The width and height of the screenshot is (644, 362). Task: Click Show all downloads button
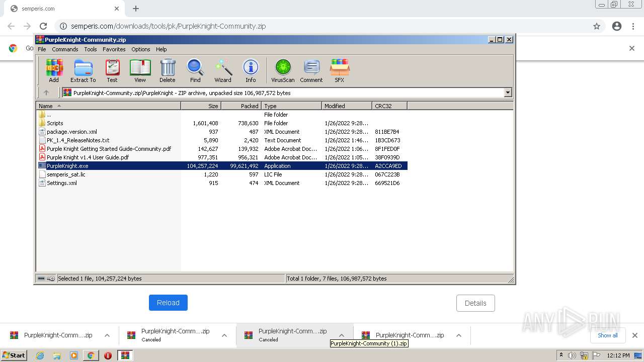click(608, 335)
